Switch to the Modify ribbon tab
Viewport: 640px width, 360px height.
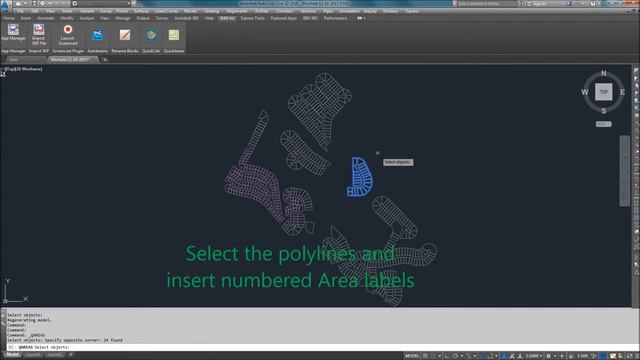[67, 18]
